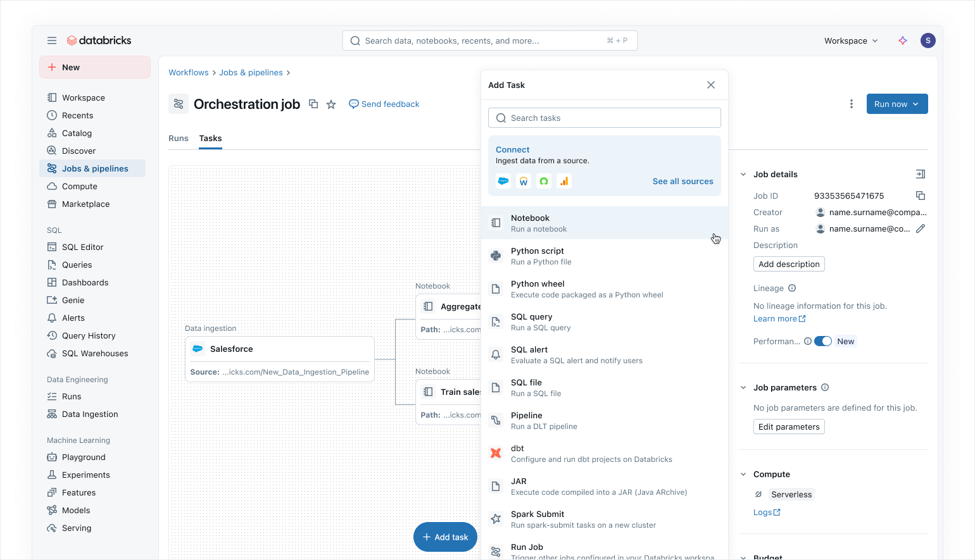
Task: Click into the Search tasks field
Action: click(x=605, y=118)
